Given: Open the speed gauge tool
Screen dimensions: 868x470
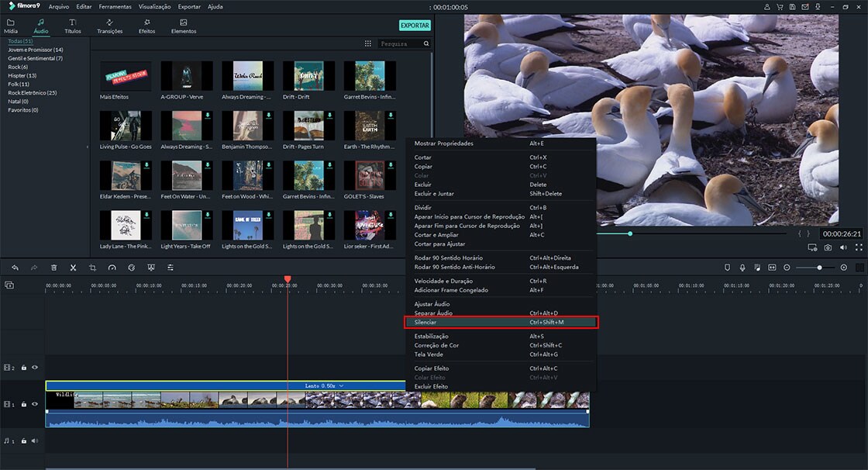Looking at the screenshot, I should click(x=112, y=268).
